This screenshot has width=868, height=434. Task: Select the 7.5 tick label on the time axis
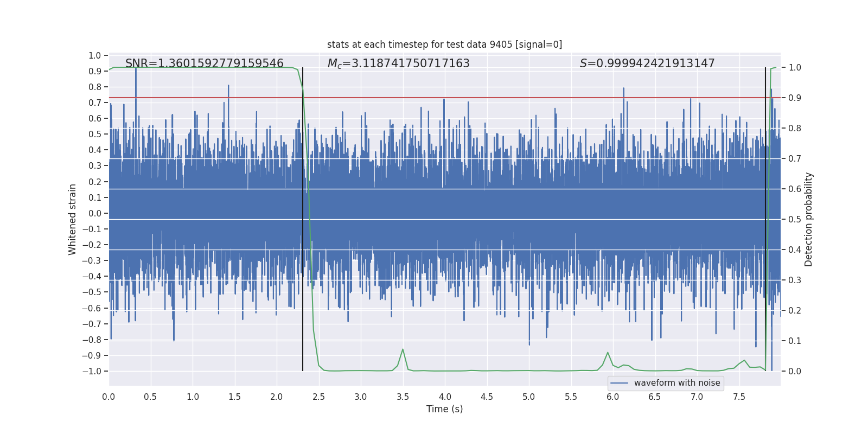pos(739,397)
